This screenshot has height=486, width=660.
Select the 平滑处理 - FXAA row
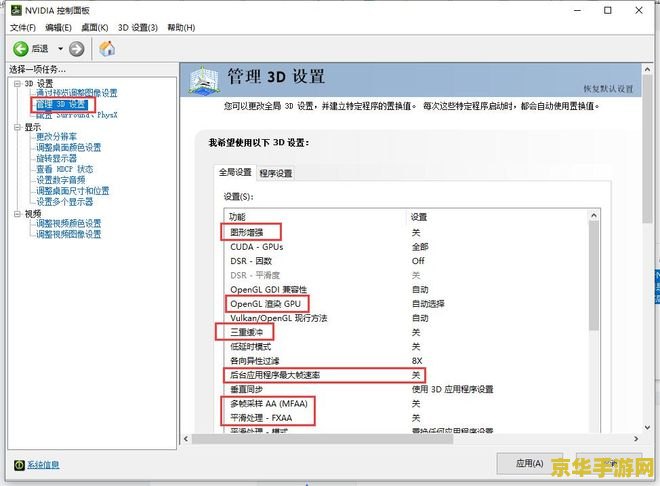[406, 418]
